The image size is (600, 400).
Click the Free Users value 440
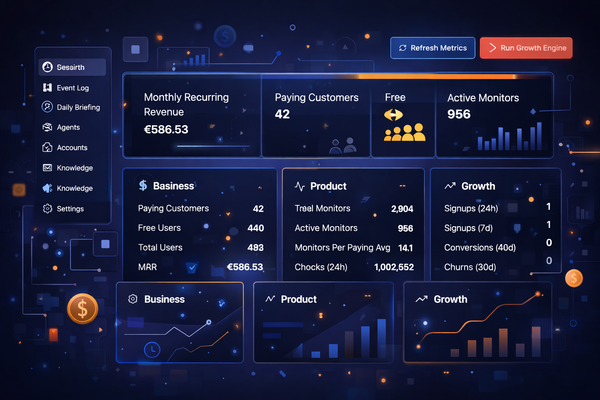(256, 228)
